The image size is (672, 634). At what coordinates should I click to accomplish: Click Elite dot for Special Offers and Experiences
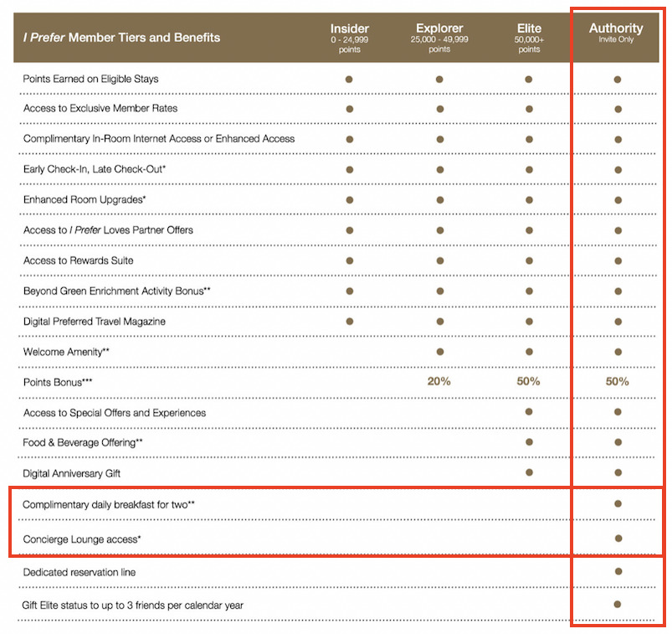[529, 412]
